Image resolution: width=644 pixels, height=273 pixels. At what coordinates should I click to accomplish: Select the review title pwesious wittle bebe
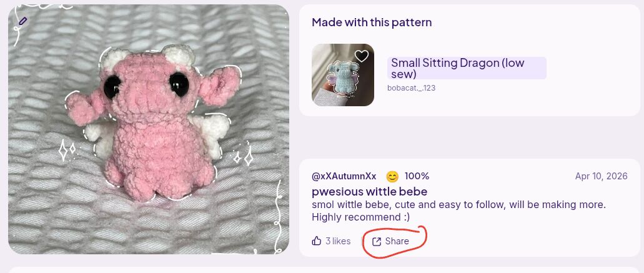[x=369, y=191]
